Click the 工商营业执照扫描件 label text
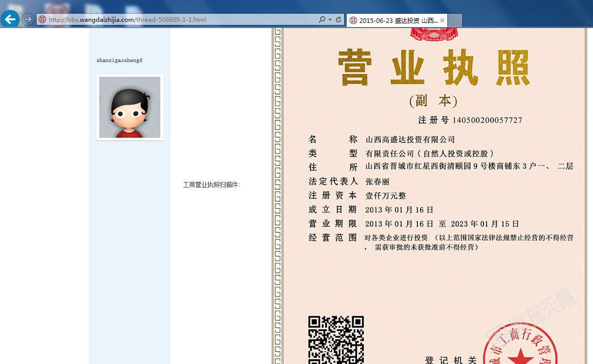Screen dimensions: 593x364 [212, 185]
